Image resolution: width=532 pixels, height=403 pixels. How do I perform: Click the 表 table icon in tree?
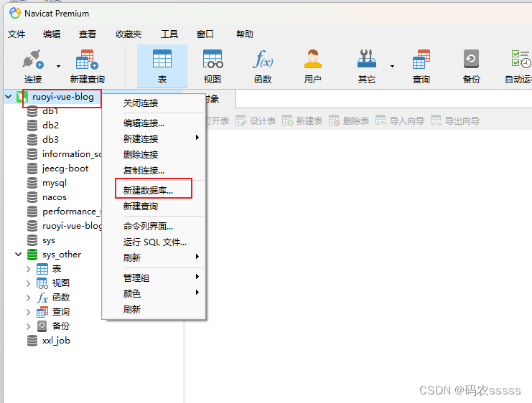[x=42, y=270]
